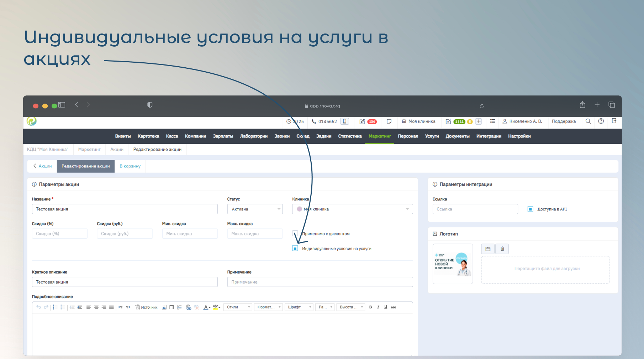Click the numbered list icon in editor

coord(55,307)
